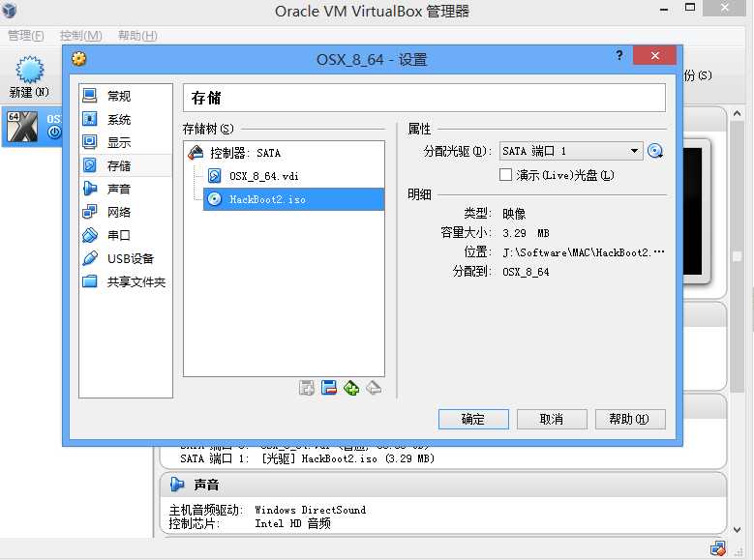Click the Windows DirectSound audio driver text
Viewport: 754px width, 560px height.
[310, 510]
